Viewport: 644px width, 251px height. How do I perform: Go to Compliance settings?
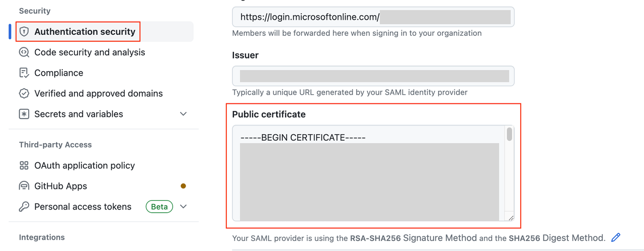(59, 73)
